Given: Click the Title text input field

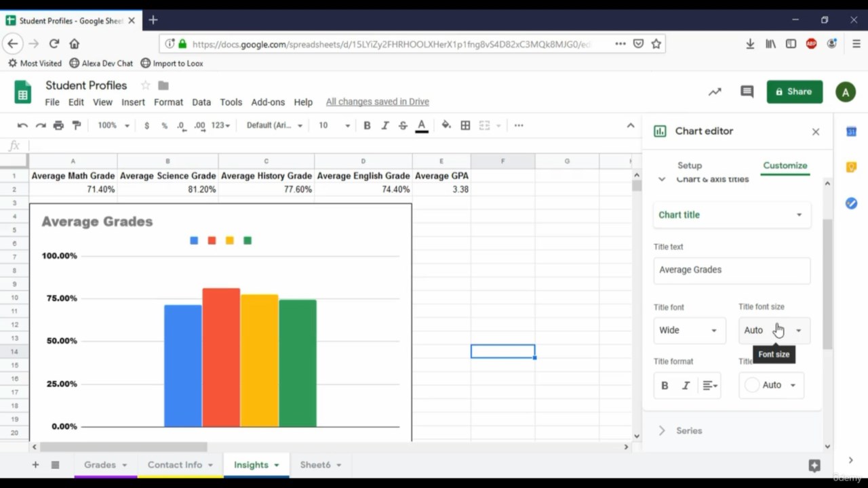Looking at the screenshot, I should (x=732, y=270).
